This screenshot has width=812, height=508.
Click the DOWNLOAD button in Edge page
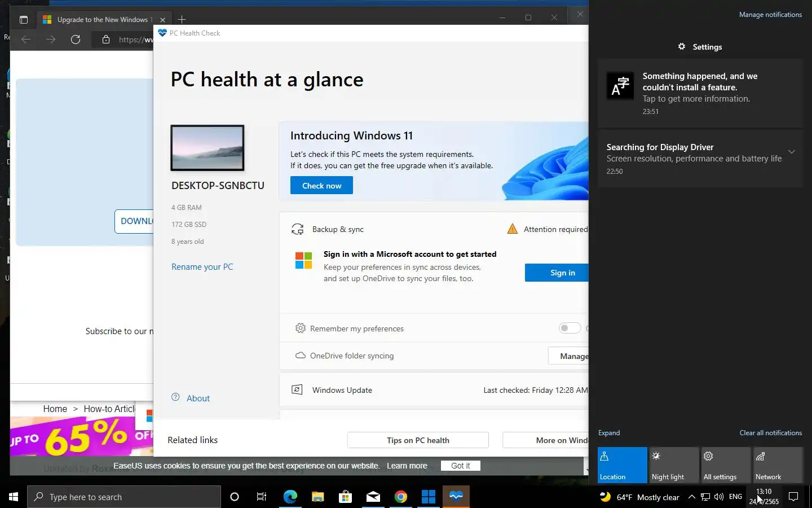pyautogui.click(x=134, y=221)
